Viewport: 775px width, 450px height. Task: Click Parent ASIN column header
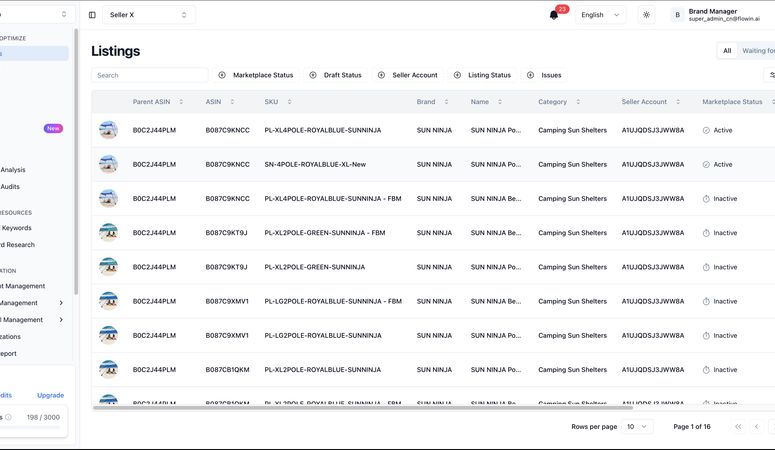pyautogui.click(x=151, y=102)
